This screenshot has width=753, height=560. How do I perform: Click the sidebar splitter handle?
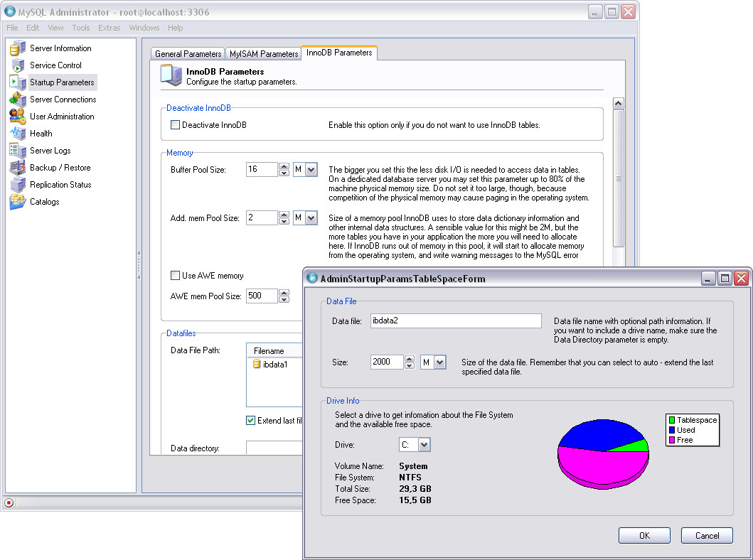tap(139, 265)
